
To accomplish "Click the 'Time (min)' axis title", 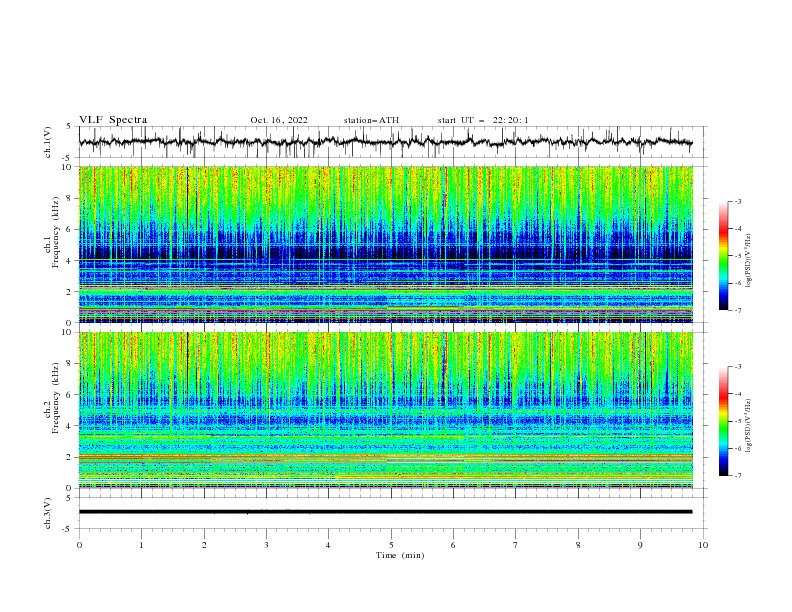I will pos(400,555).
